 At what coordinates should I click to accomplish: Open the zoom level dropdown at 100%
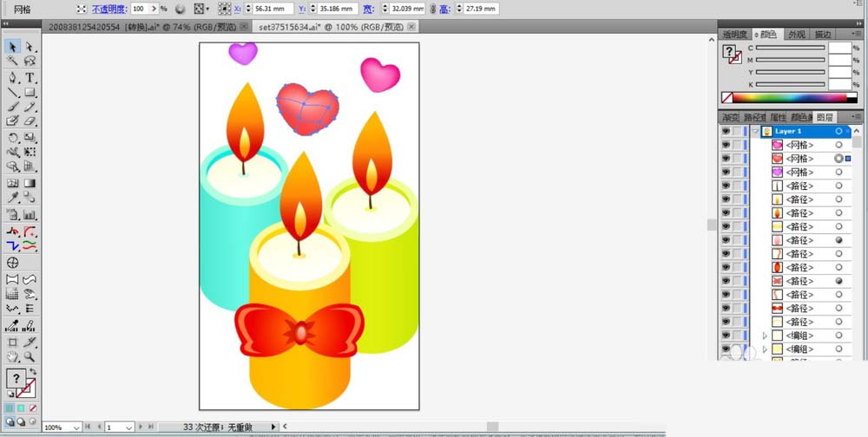(76, 427)
